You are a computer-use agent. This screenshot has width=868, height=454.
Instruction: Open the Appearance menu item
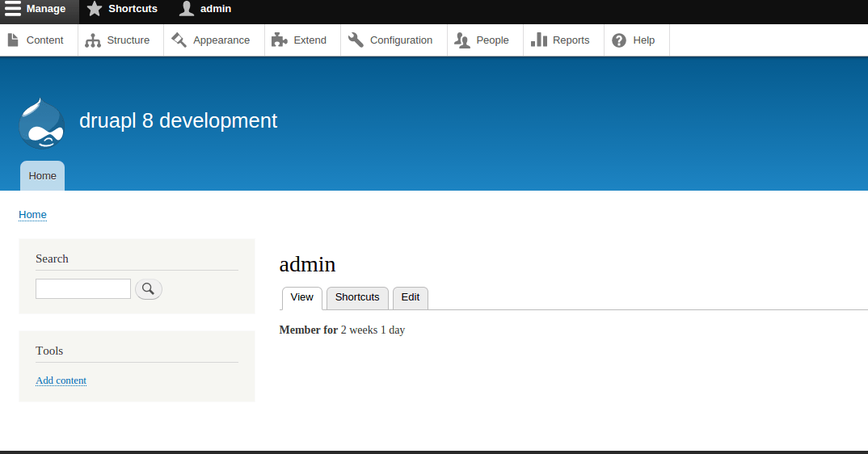(x=214, y=40)
